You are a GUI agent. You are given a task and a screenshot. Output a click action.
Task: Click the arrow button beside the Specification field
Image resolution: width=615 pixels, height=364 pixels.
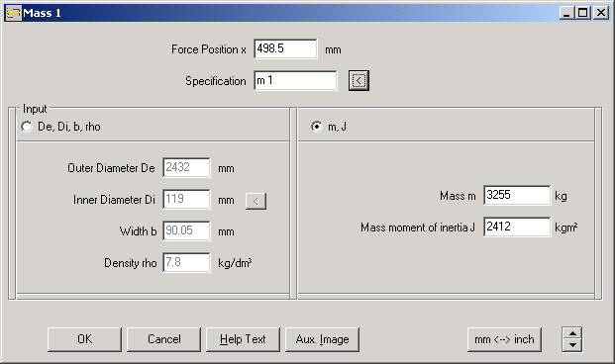point(359,81)
